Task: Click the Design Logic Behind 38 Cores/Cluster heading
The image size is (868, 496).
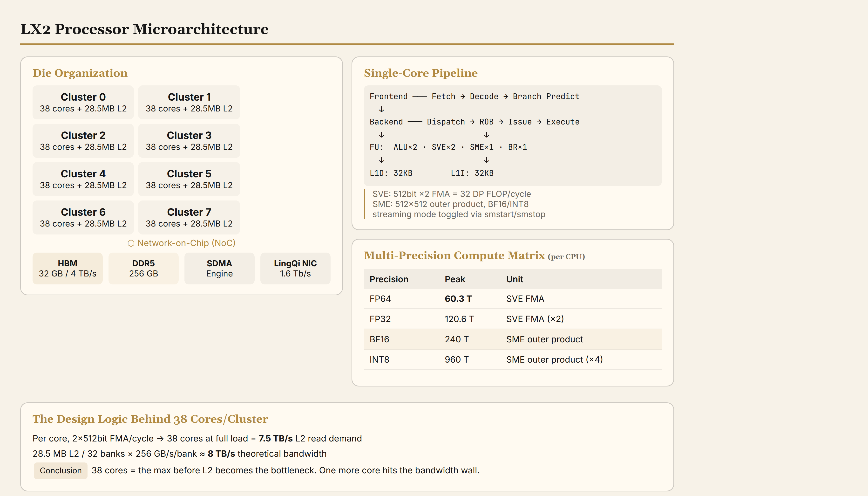Action: pyautogui.click(x=150, y=419)
